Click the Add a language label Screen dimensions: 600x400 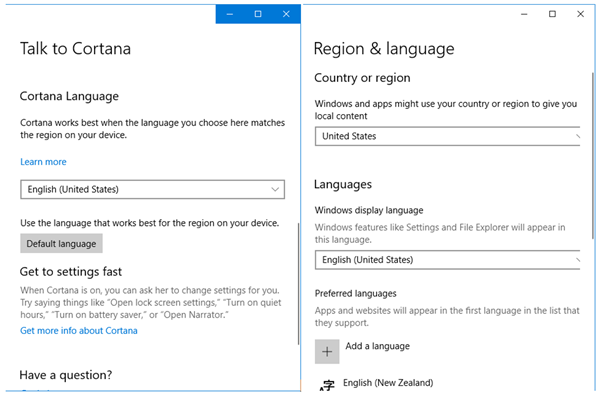point(377,346)
